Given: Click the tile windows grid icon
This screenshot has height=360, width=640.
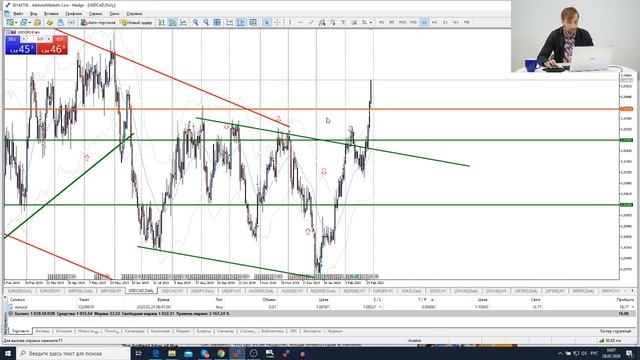Looking at the screenshot, I should (x=217, y=22).
